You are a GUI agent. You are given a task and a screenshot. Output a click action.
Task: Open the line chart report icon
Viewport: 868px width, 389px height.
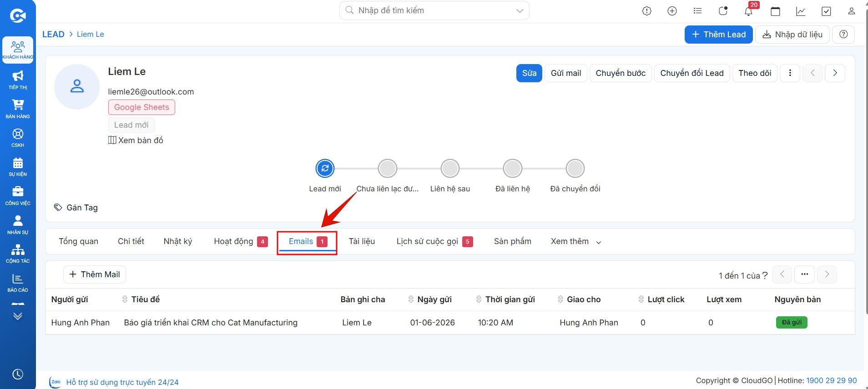click(x=801, y=11)
